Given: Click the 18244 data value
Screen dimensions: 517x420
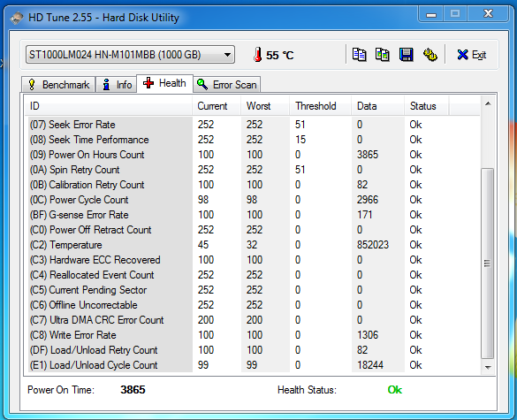Looking at the screenshot, I should tap(370, 365).
